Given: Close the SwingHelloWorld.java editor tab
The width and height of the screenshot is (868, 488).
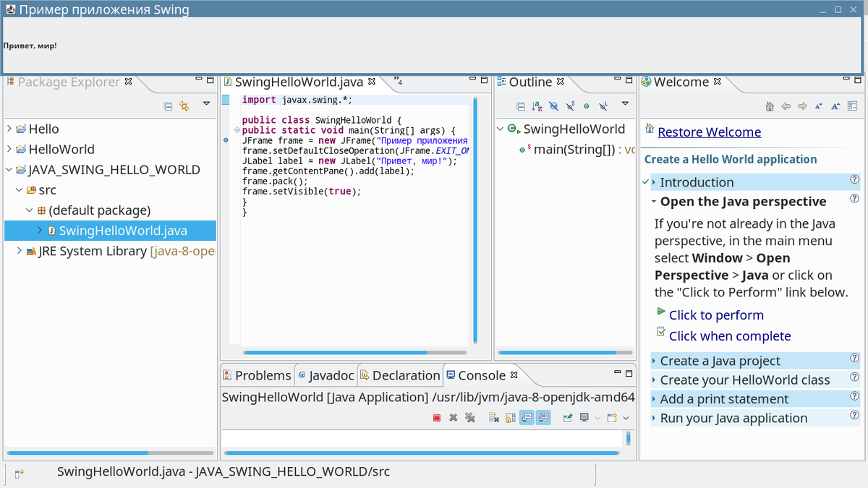Looking at the screenshot, I should point(372,82).
